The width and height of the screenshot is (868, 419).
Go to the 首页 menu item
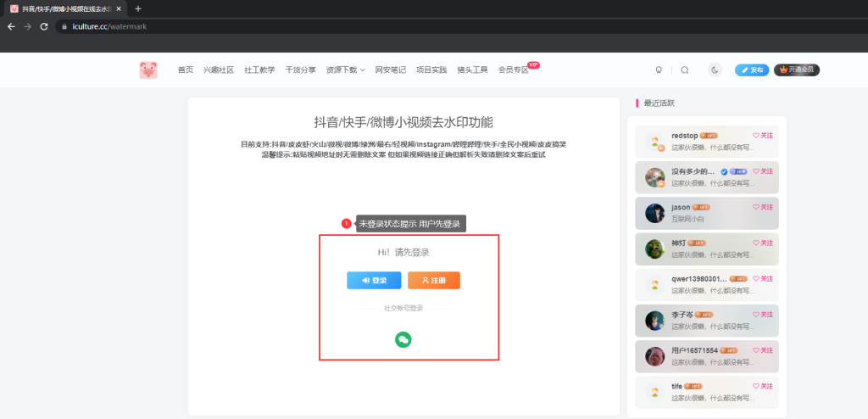click(x=186, y=70)
